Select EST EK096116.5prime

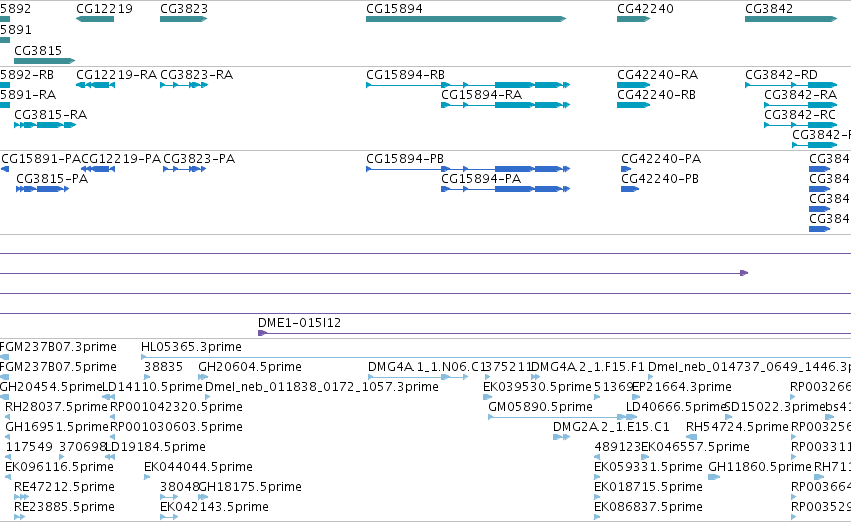point(60,467)
